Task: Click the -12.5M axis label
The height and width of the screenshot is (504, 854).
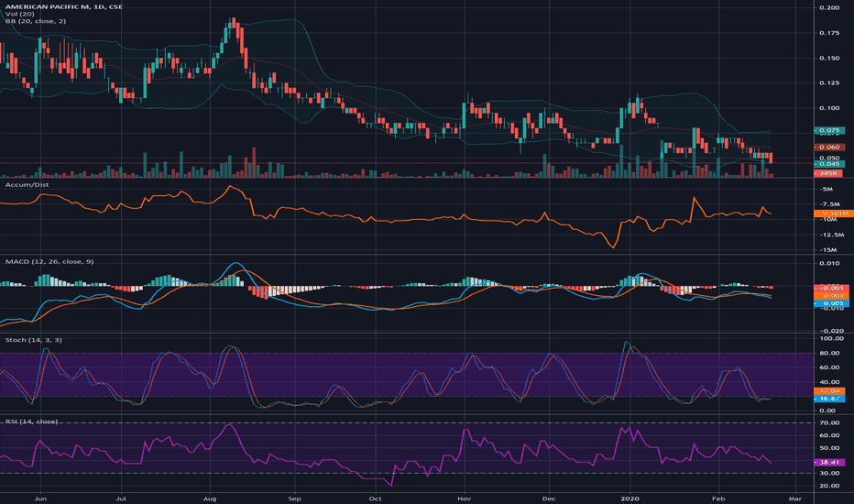Action: click(831, 235)
